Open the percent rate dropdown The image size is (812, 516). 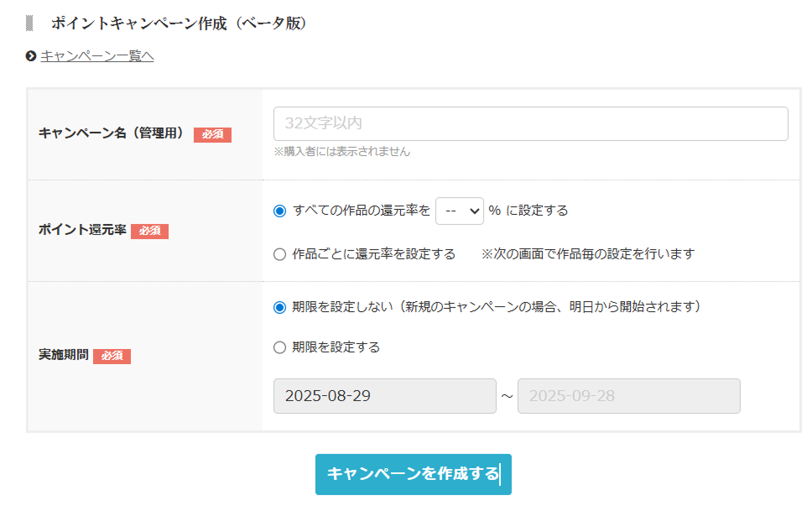pyautogui.click(x=460, y=211)
